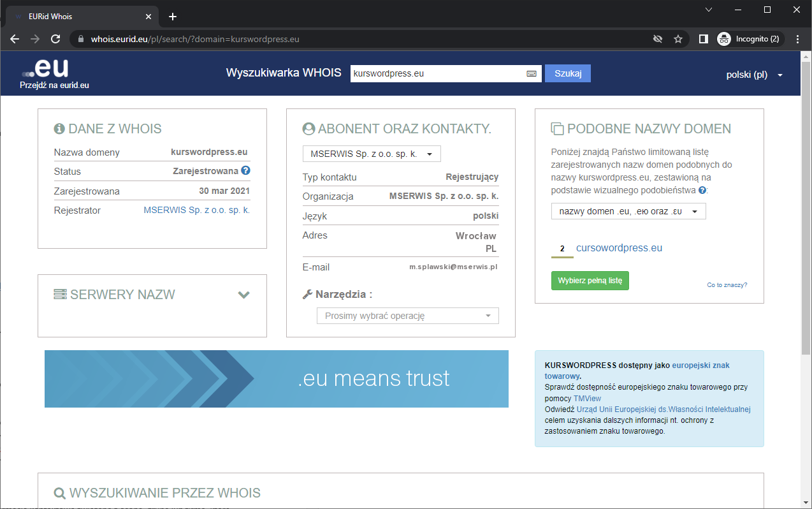Open the polski (pl) language menu
Image resolution: width=812 pixels, height=509 pixels.
click(755, 75)
